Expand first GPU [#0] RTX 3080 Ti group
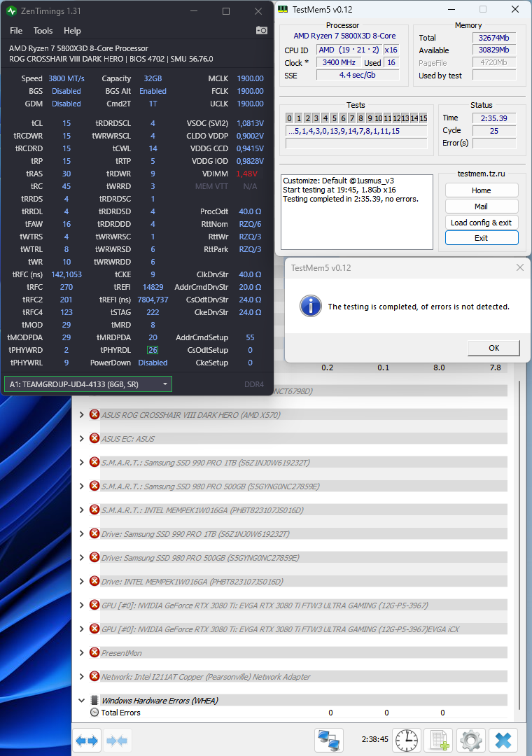 [x=81, y=605]
